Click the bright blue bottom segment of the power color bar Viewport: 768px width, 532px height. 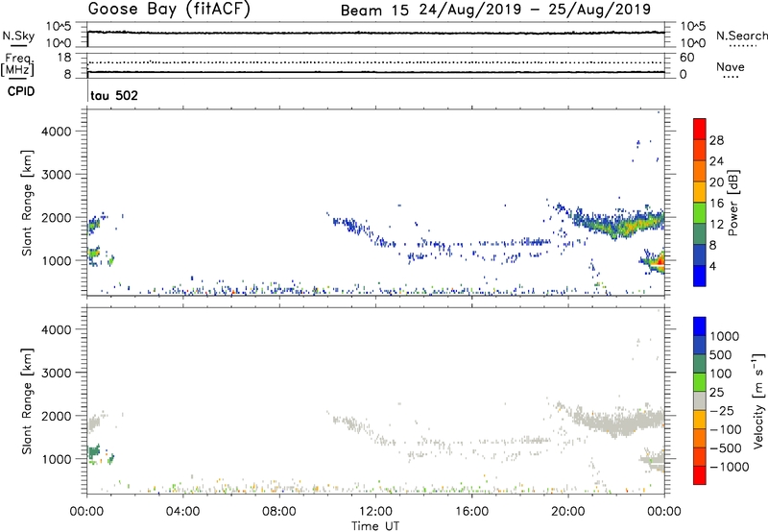point(700,276)
